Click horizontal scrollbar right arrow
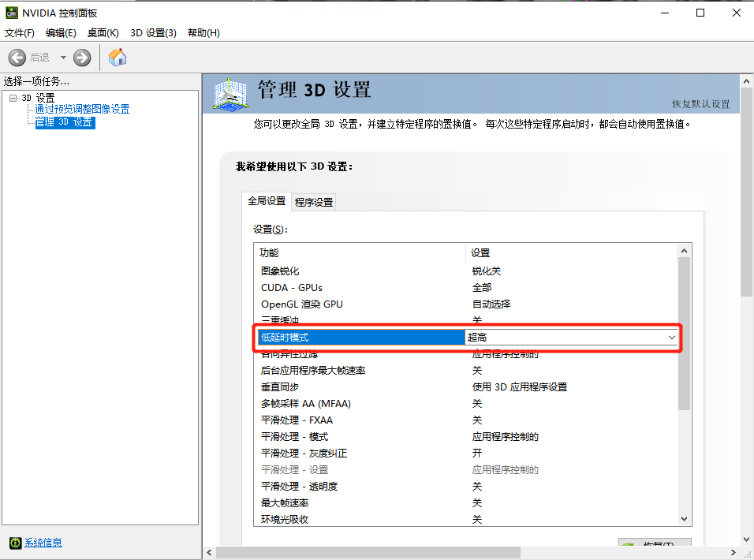Viewport: 754px width, 560px height. point(733,553)
